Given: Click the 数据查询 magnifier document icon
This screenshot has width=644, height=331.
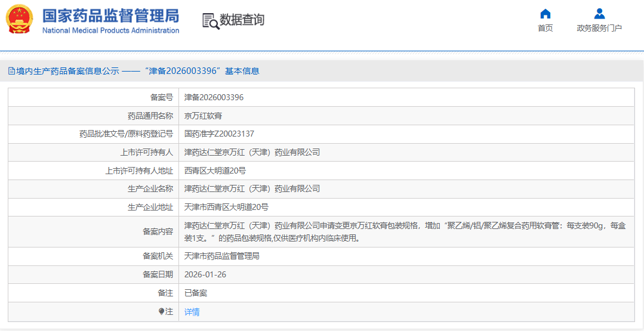Looking at the screenshot, I should pos(211,21).
